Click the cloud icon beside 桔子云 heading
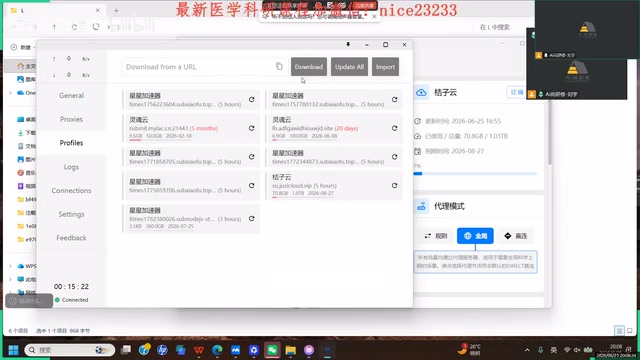 point(421,93)
